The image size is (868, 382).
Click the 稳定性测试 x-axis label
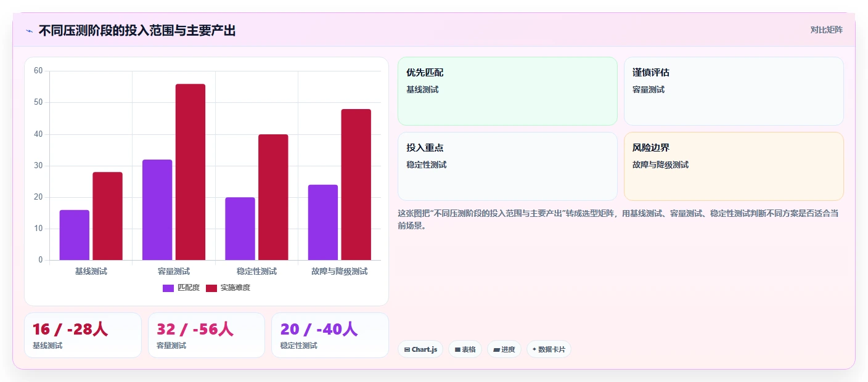256,271
